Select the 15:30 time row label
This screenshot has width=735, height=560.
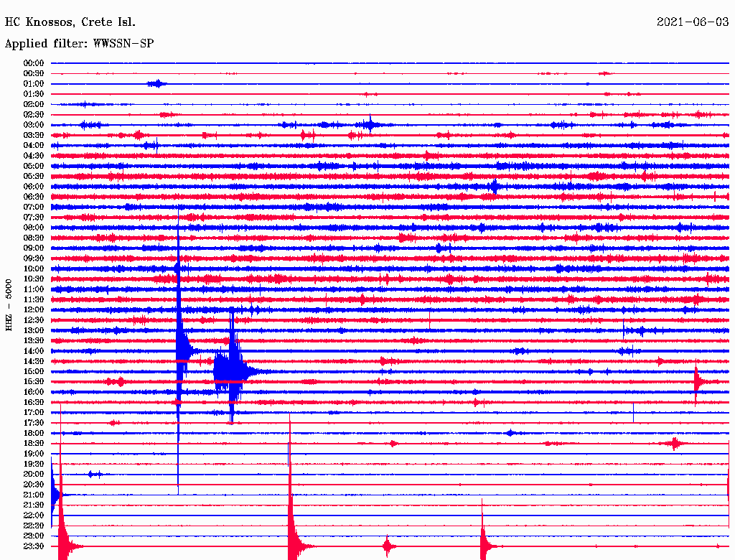34,382
